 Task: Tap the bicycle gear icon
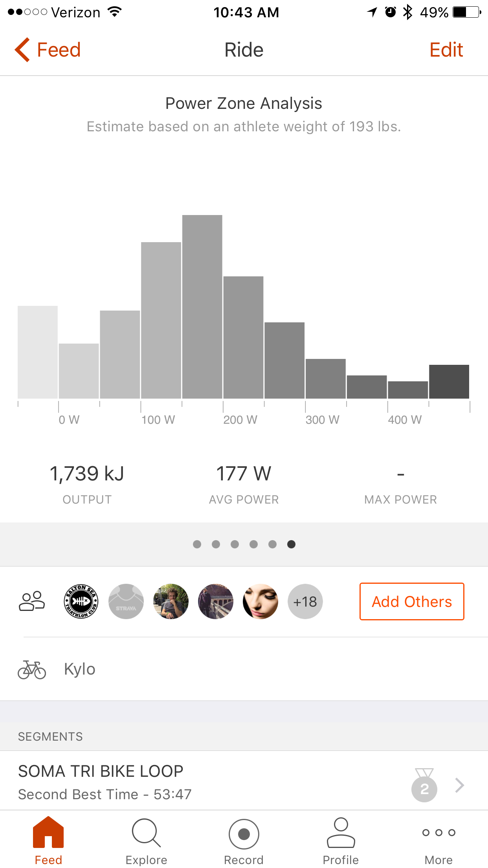click(x=32, y=669)
